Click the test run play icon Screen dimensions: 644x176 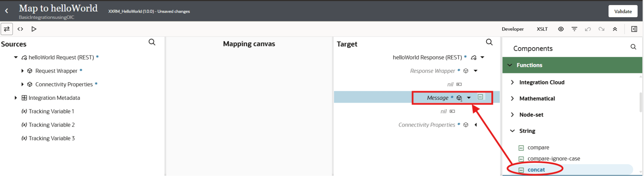34,29
